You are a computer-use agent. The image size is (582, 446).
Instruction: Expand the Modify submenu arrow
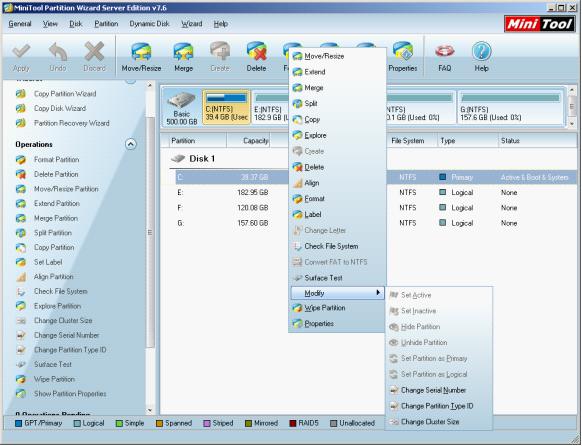pos(378,293)
